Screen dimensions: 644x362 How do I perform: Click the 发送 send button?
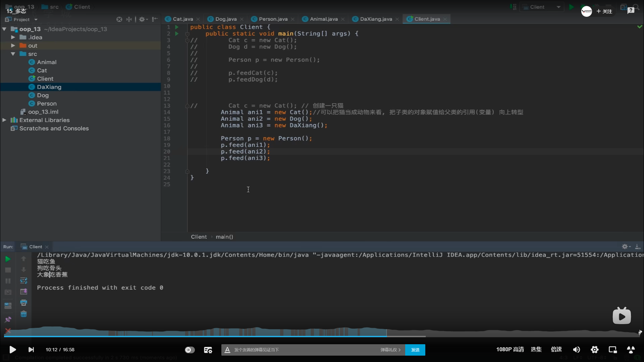415,350
